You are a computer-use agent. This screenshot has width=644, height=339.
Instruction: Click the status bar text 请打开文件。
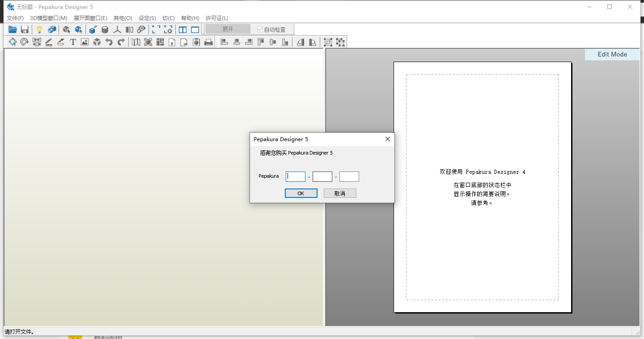[x=20, y=332]
